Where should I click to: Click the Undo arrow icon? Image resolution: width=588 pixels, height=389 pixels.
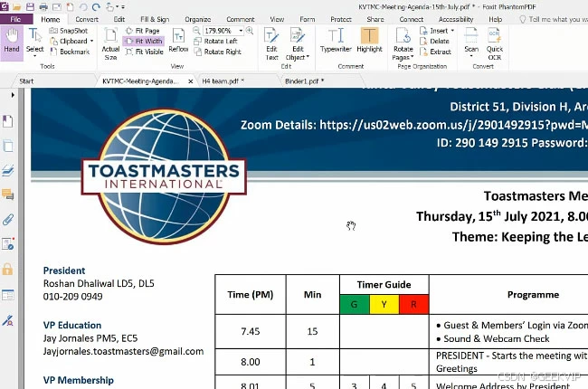(x=83, y=6)
